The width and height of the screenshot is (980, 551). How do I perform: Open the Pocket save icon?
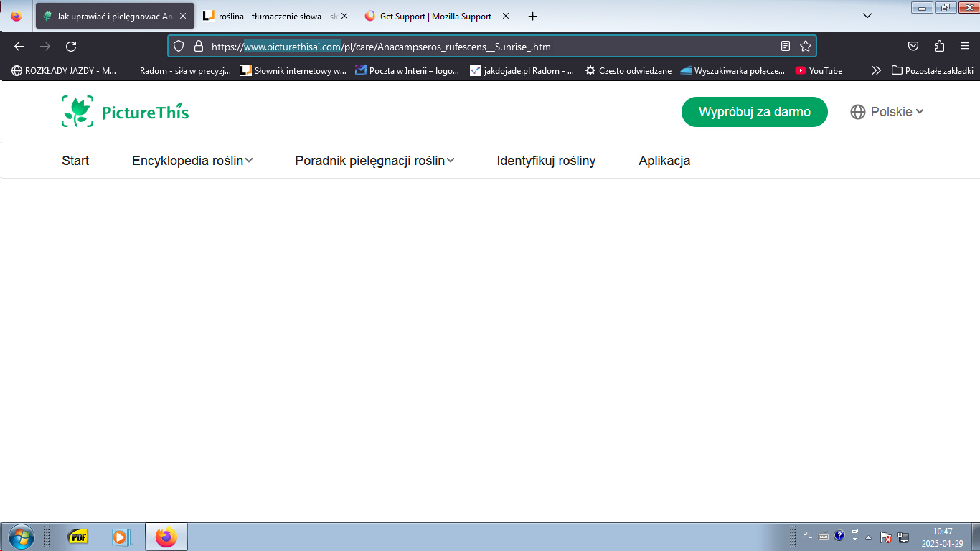[x=913, y=47]
